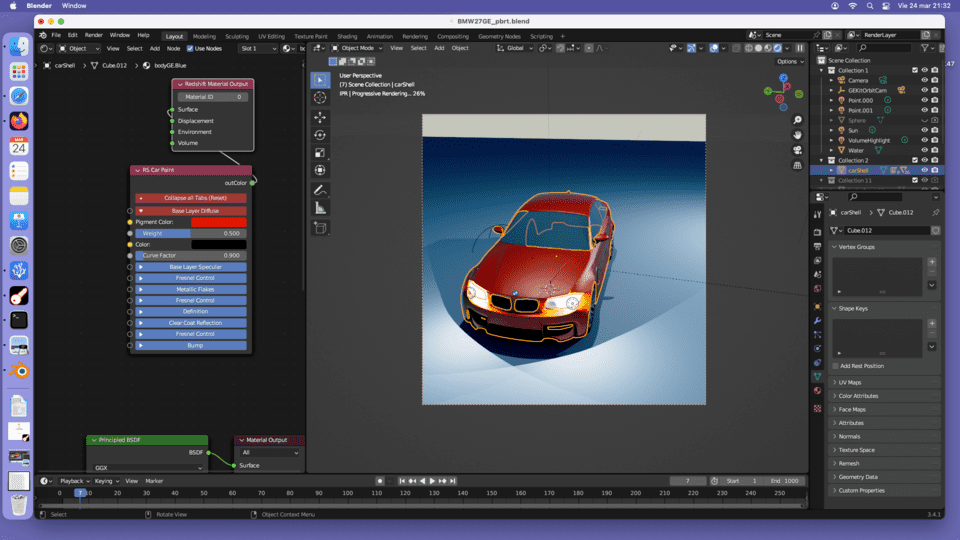
Task: Expand the UV Maps panel
Action: tap(851, 382)
